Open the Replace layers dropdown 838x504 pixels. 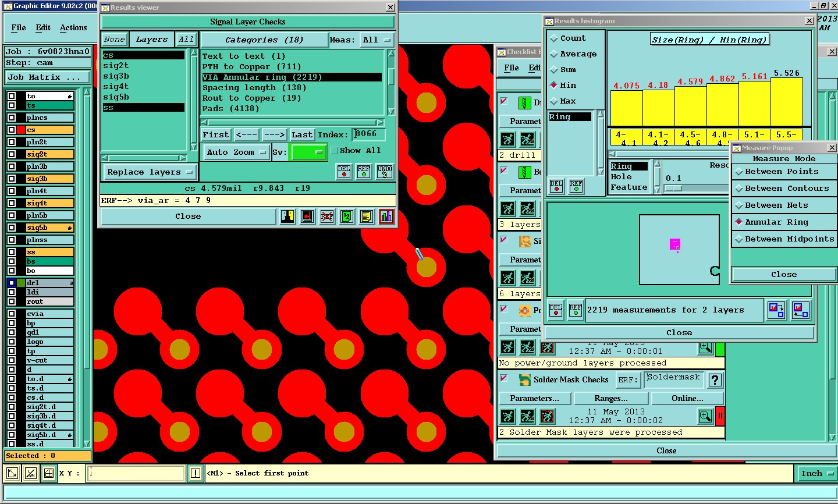[x=150, y=172]
